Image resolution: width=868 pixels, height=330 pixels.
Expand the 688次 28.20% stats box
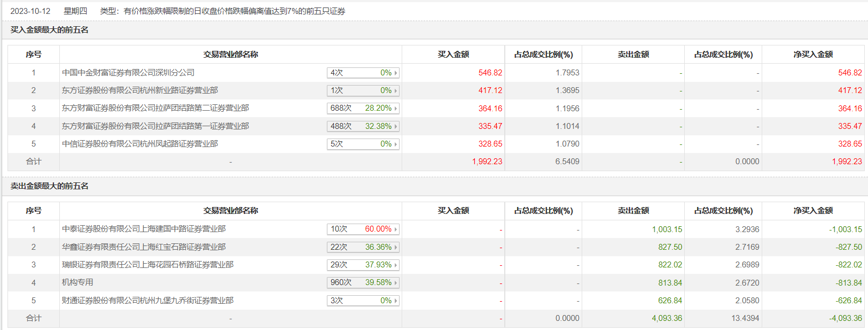point(363,108)
